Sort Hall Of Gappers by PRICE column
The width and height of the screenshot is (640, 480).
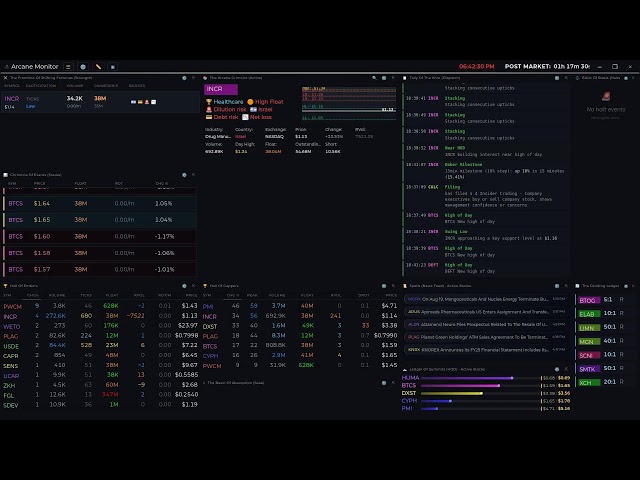point(391,295)
